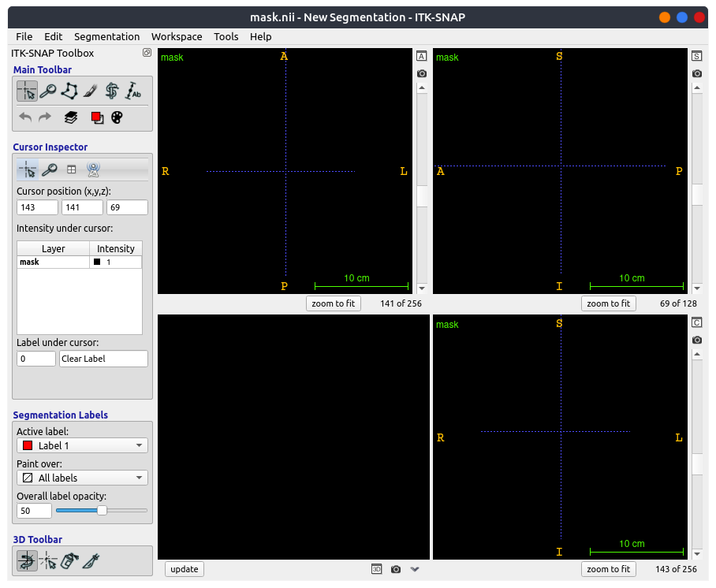Open the Segmentation menu
Screen dimensions: 716x588
tap(106, 36)
